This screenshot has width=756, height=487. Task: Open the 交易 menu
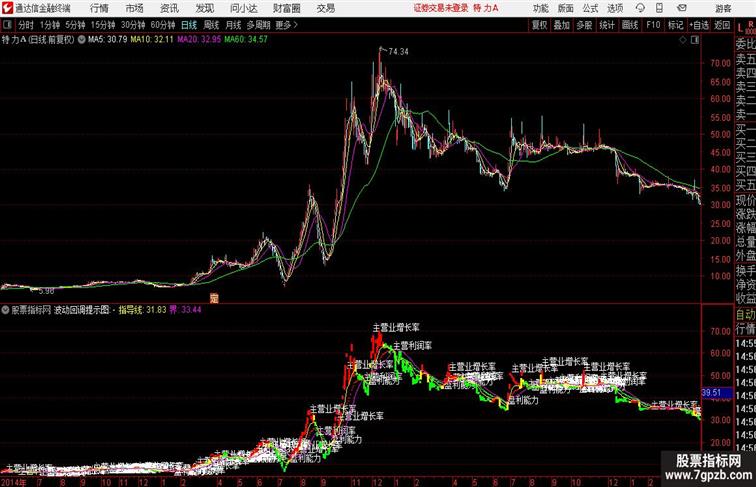pyautogui.click(x=325, y=8)
